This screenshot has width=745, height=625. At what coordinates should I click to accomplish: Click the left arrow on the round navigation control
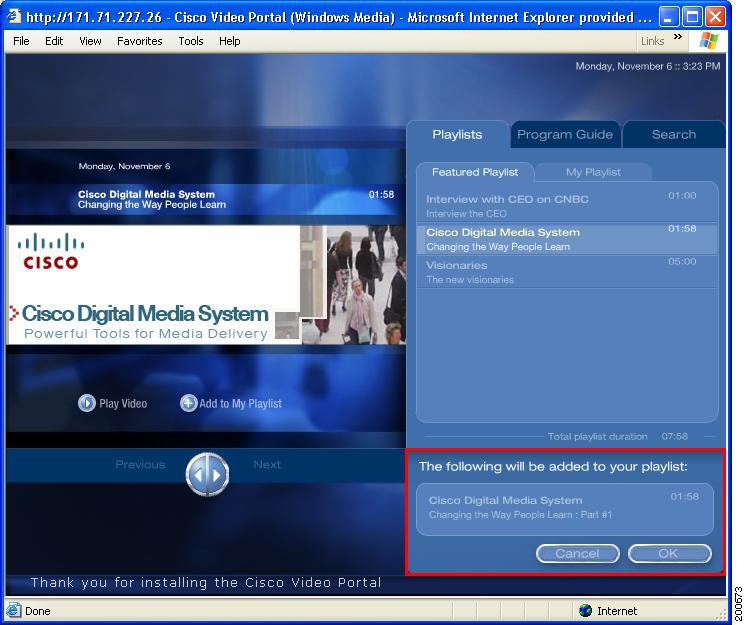[199, 475]
